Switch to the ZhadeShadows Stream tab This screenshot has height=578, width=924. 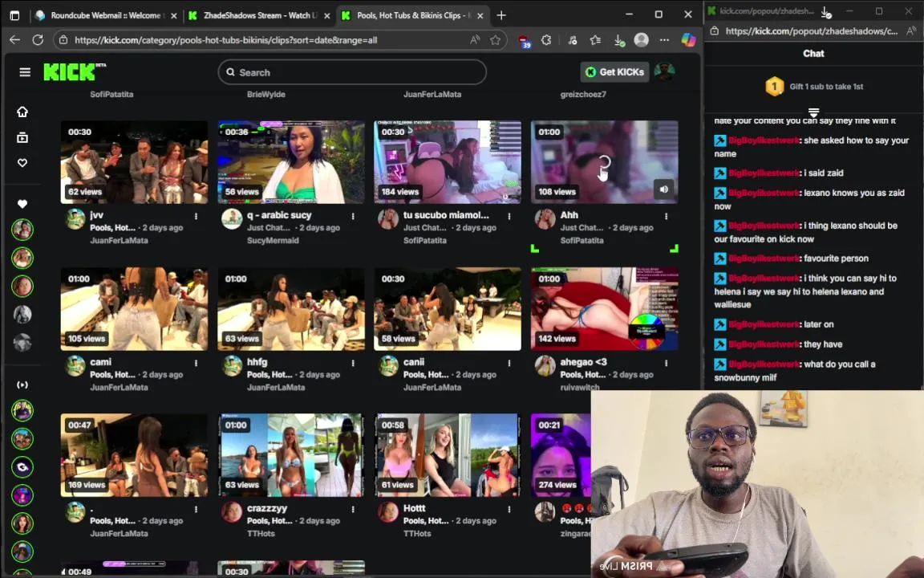point(260,15)
